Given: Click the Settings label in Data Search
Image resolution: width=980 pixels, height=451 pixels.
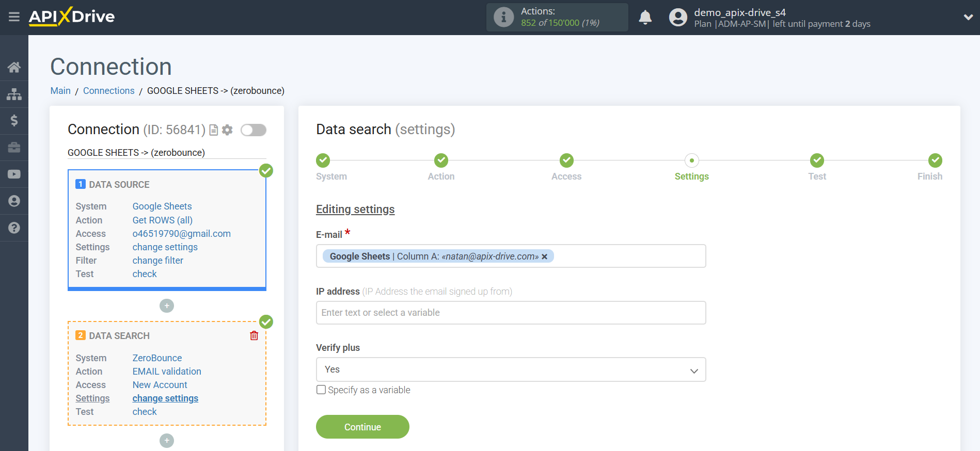Looking at the screenshot, I should (x=92, y=398).
